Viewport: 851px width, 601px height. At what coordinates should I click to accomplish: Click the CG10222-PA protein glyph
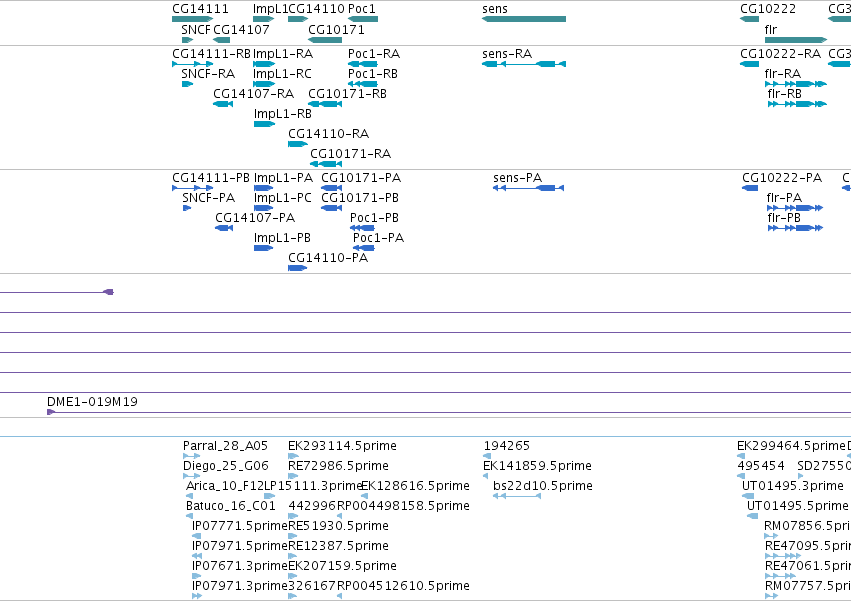click(750, 188)
